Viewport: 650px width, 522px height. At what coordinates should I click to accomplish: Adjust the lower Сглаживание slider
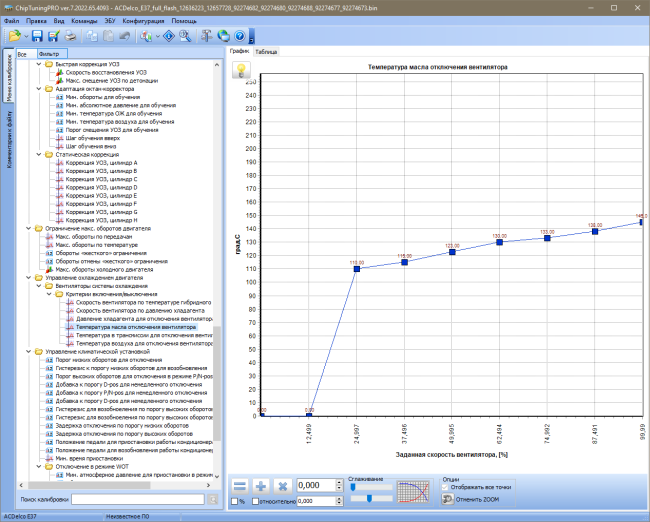click(369, 498)
